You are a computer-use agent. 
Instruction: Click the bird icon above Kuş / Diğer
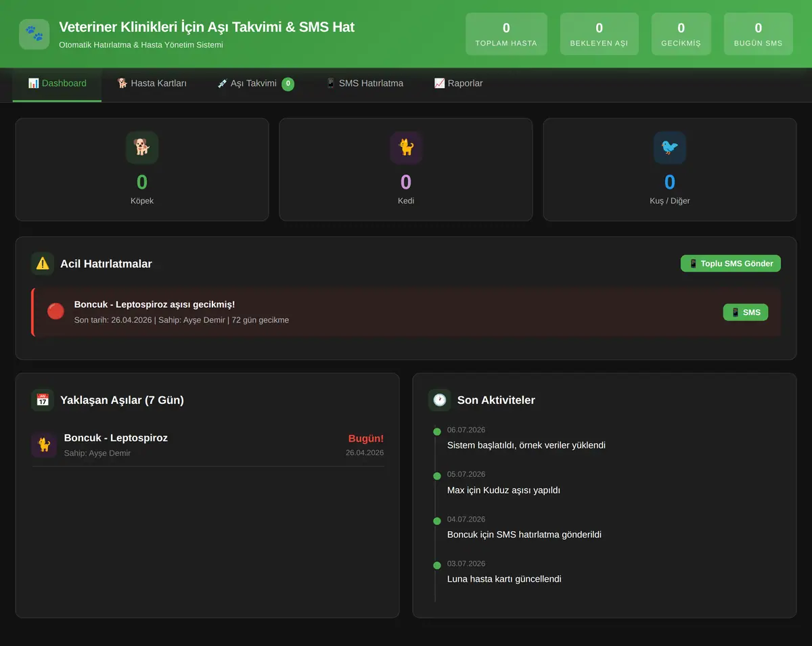coord(670,147)
